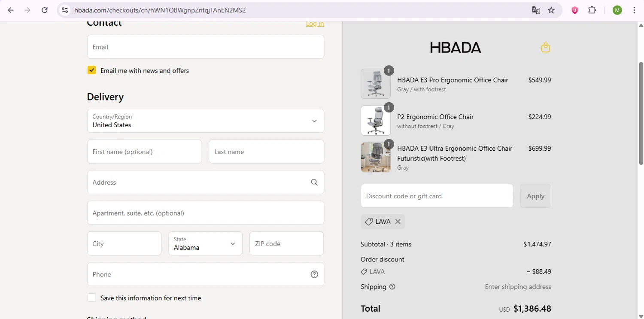Click the Enter shipping address text
This screenshot has width=644, height=319.
pos(518,287)
